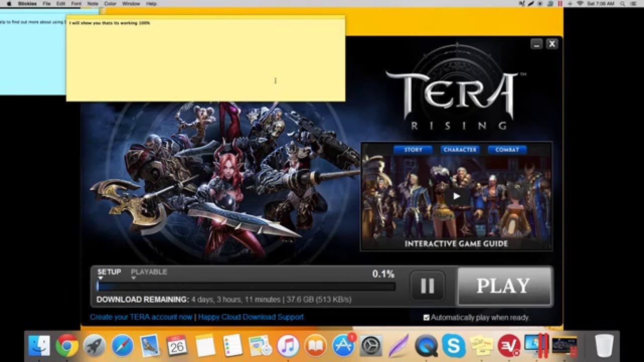This screenshot has width=644, height=362.
Task: Pause the TERA download
Action: click(428, 286)
